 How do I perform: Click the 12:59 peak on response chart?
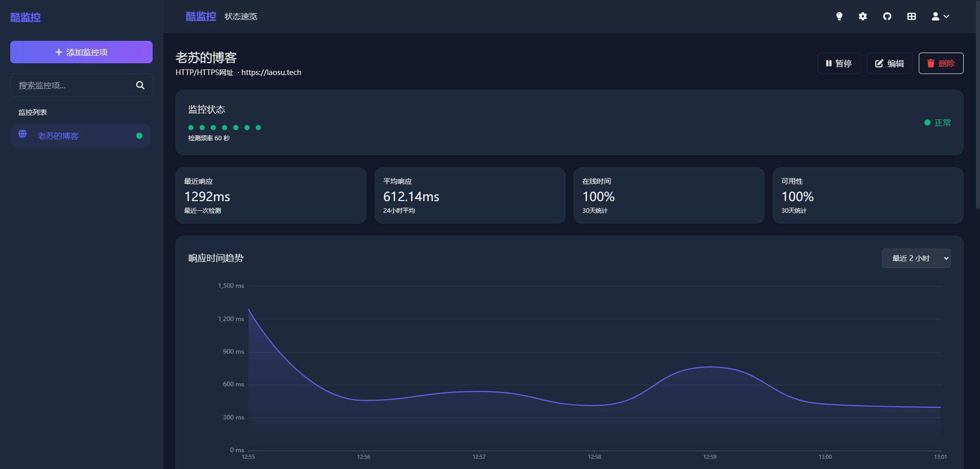tap(709, 367)
